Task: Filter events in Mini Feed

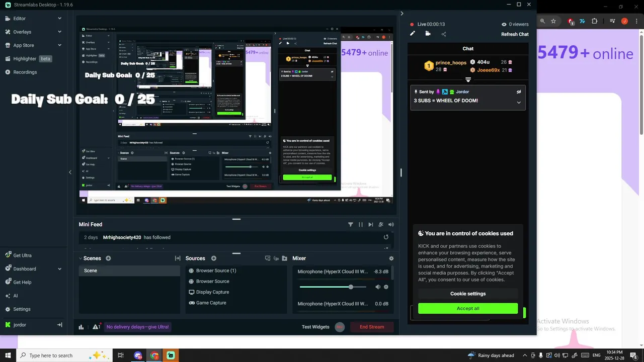Action: (x=351, y=225)
